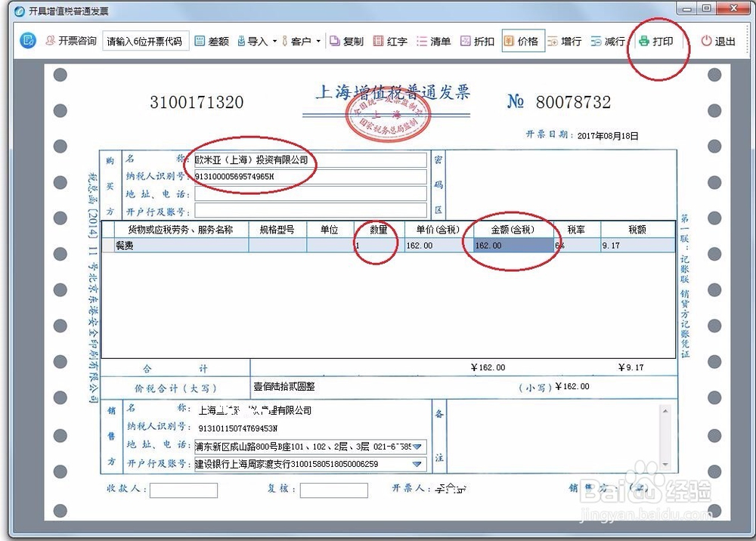The height and width of the screenshot is (541, 756).
Task: Select the 差额 toolbar button
Action: click(212, 42)
